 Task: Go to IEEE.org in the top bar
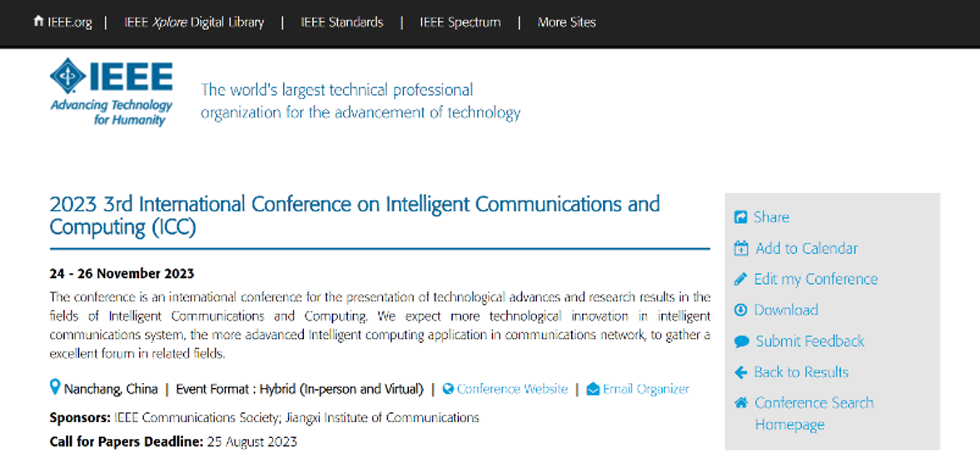click(62, 22)
